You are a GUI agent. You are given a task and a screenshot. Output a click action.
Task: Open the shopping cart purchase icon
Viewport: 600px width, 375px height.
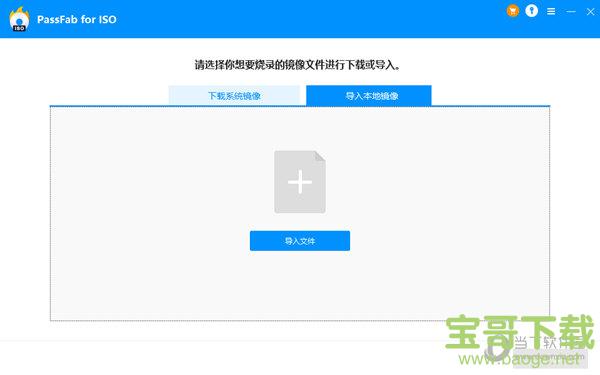513,11
